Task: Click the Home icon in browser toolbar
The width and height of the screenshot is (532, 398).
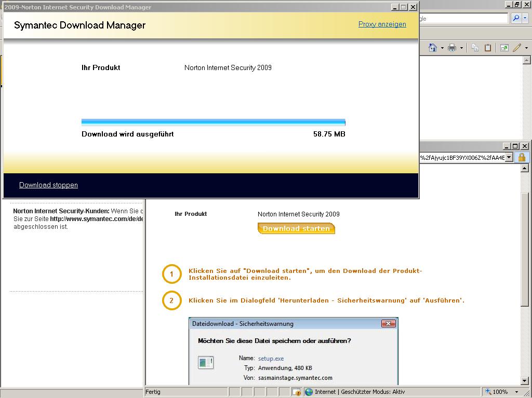Action: pyautogui.click(x=433, y=48)
